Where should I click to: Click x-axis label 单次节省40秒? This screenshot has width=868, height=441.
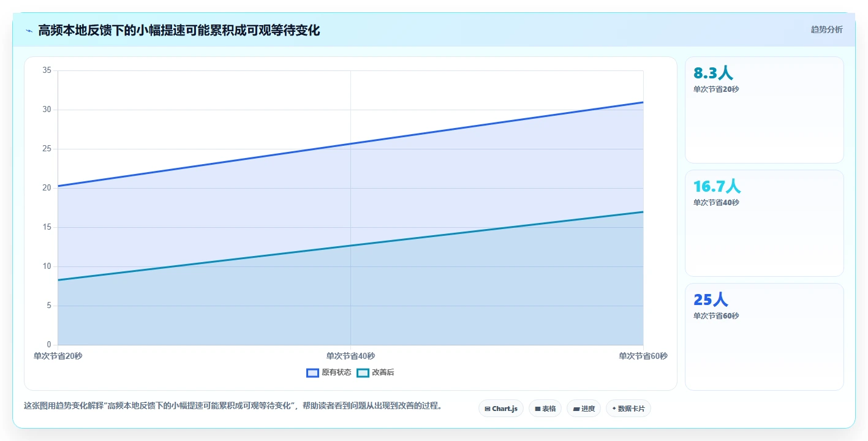click(350, 356)
